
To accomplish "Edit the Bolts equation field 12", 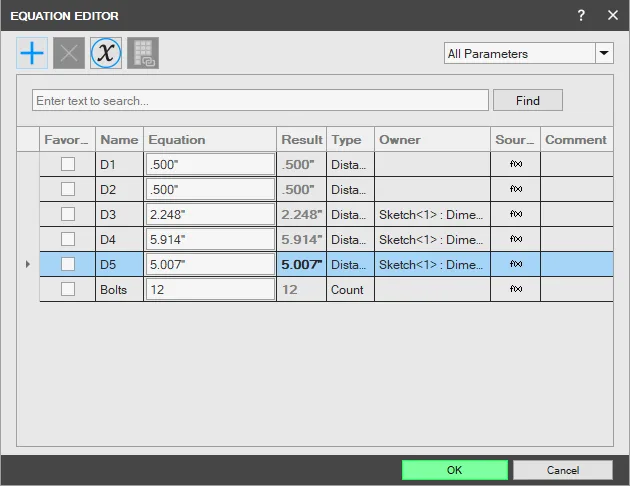I will tap(210, 289).
